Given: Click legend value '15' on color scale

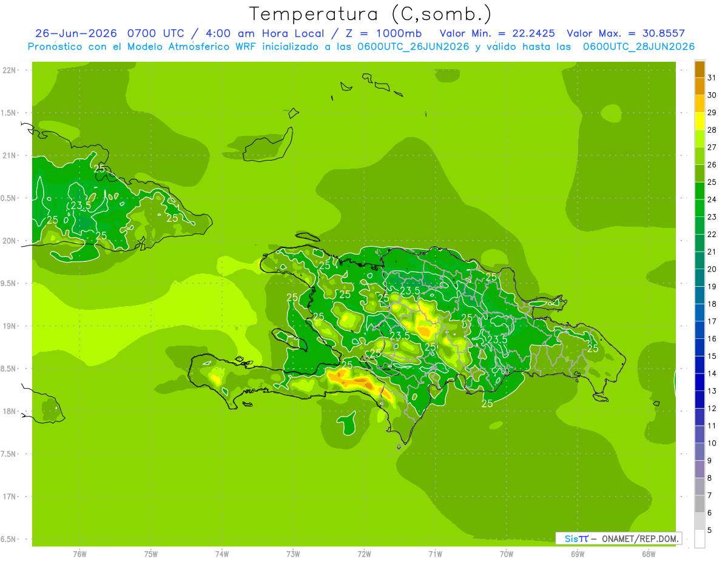Looking at the screenshot, I should point(712,356).
